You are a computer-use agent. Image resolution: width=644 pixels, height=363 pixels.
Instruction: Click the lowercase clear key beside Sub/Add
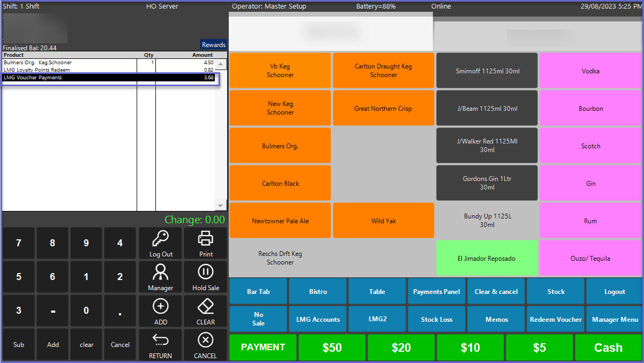click(x=86, y=344)
